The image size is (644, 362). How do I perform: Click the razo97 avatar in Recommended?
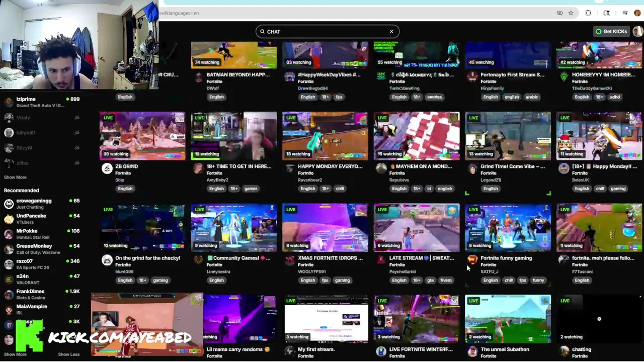(9, 264)
